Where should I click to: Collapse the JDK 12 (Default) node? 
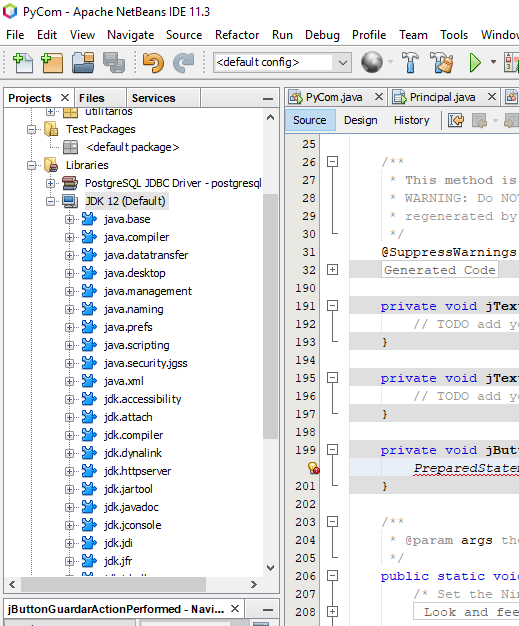[x=50, y=201]
